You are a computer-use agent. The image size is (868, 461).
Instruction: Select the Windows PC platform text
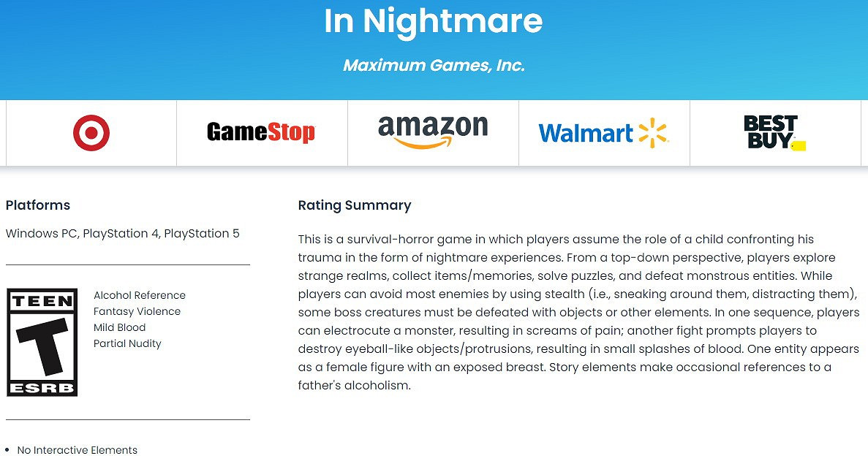click(41, 234)
